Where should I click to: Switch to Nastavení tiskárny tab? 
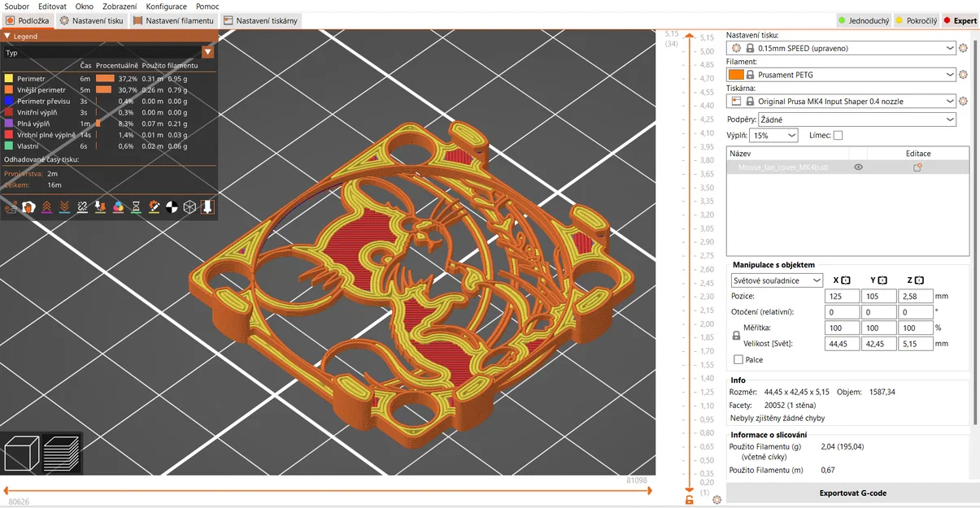[260, 20]
